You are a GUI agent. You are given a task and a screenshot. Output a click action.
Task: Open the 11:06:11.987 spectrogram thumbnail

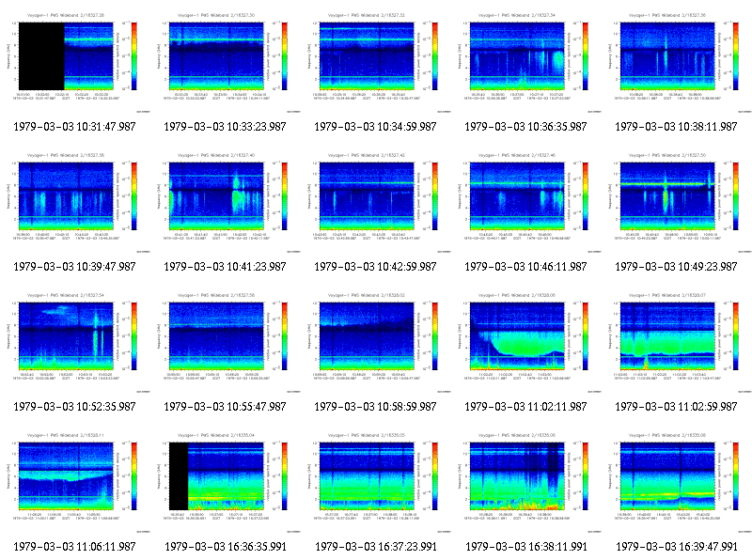(75, 482)
